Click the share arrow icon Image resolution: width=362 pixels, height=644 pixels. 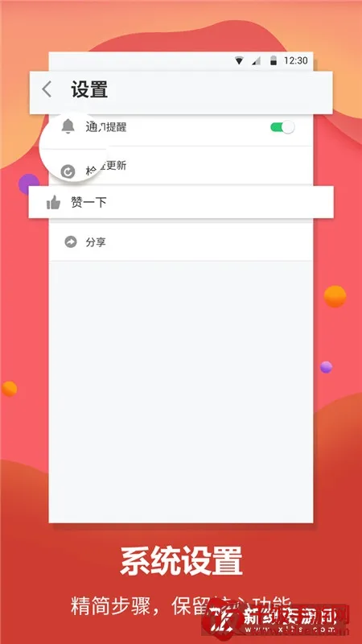(x=71, y=242)
